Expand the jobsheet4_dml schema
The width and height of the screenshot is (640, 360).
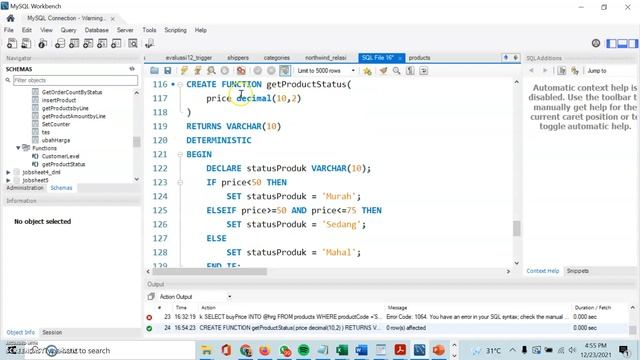(8, 172)
